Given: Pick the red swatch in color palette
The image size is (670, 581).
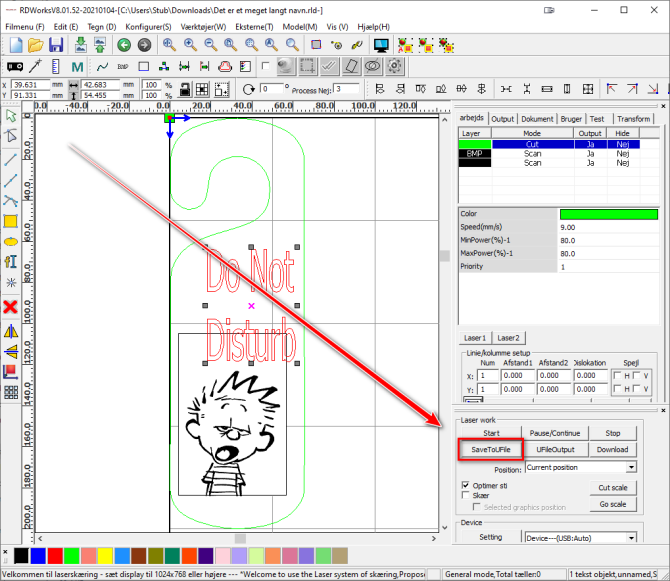Looking at the screenshot, I should point(55,556).
